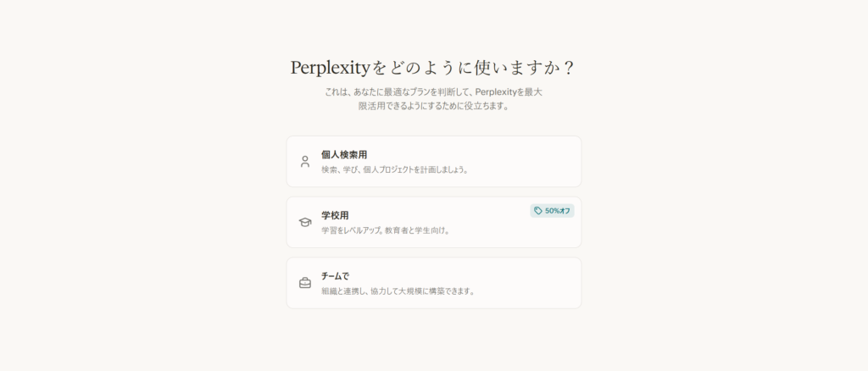The height and width of the screenshot is (371, 868).
Task: Click description 組織と連携し、協力して大規模に構築できます
Action: (x=398, y=291)
